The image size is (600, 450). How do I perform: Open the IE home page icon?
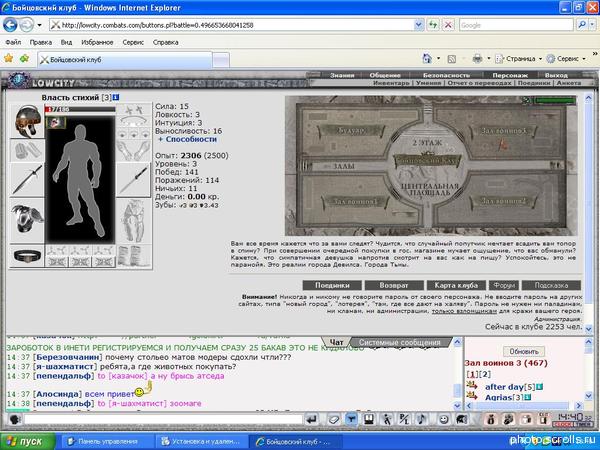pos(427,59)
